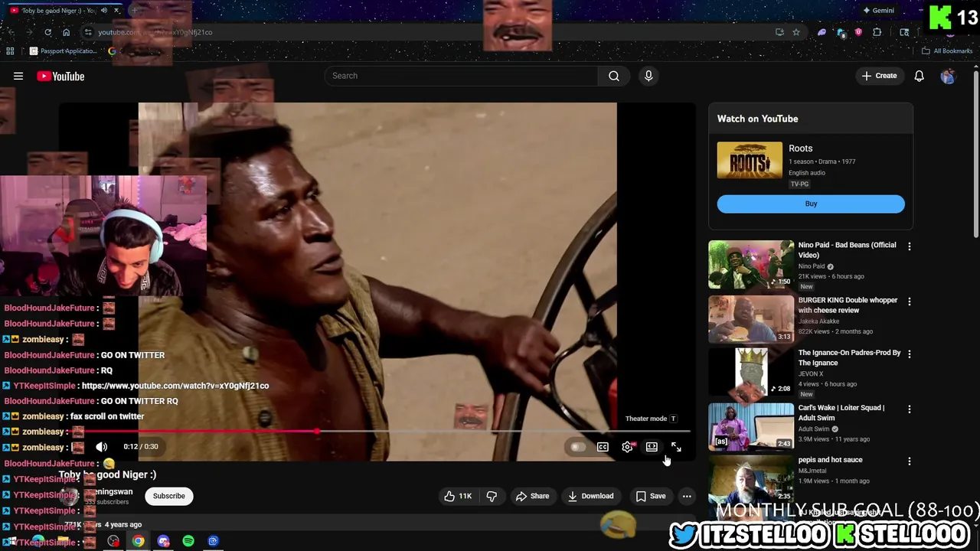Open options menu for BURGER KING video
The height and width of the screenshot is (551, 980).
click(909, 302)
